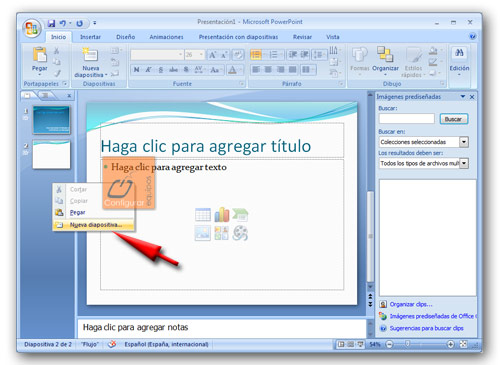Insert table from placeholder icon
This screenshot has height=365, width=500.
203,215
